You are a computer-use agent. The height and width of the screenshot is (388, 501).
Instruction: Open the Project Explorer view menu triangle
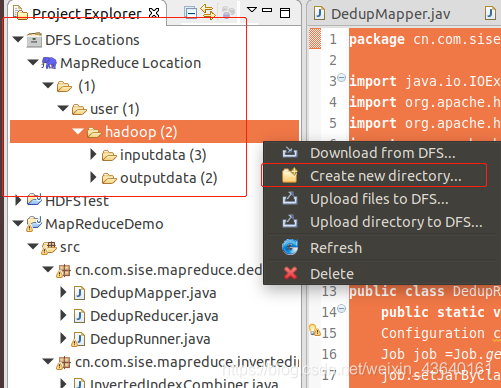pos(252,10)
